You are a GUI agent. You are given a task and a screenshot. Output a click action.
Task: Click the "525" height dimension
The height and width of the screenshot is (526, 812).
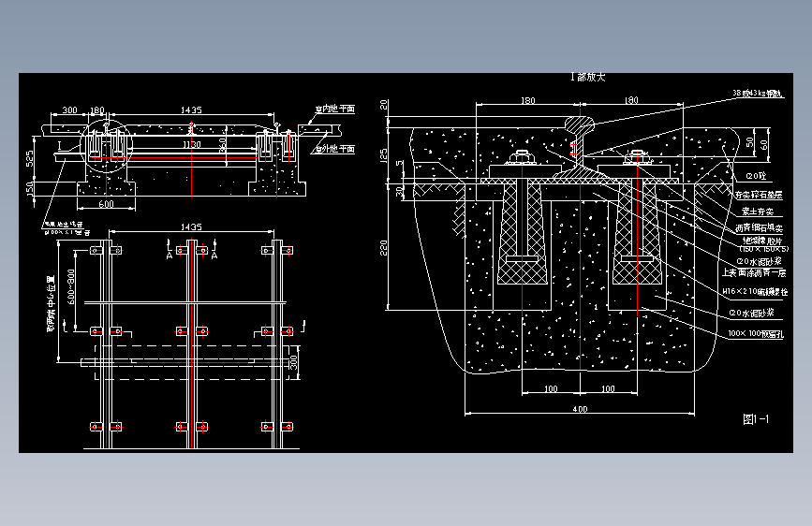pos(29,158)
